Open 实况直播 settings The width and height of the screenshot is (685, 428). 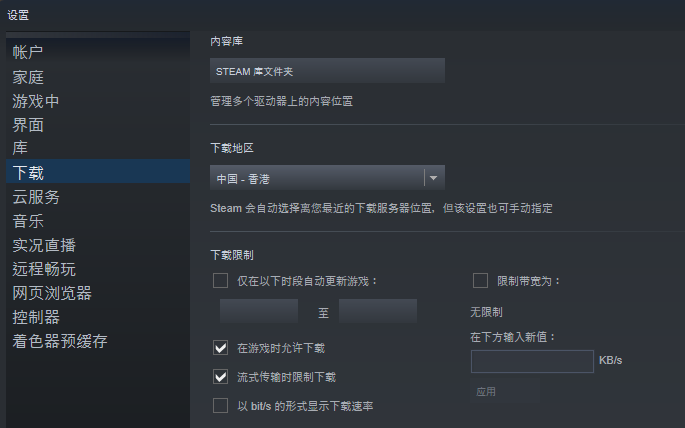point(44,245)
